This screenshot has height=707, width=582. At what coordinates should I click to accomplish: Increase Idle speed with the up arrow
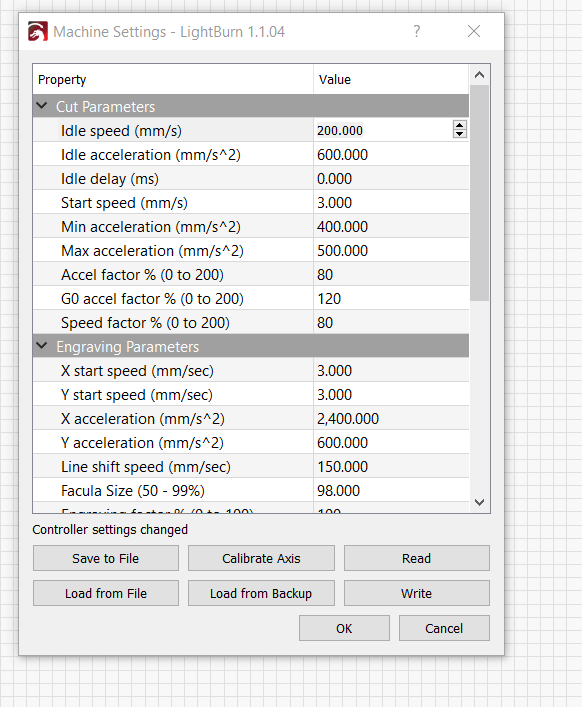pos(459,126)
